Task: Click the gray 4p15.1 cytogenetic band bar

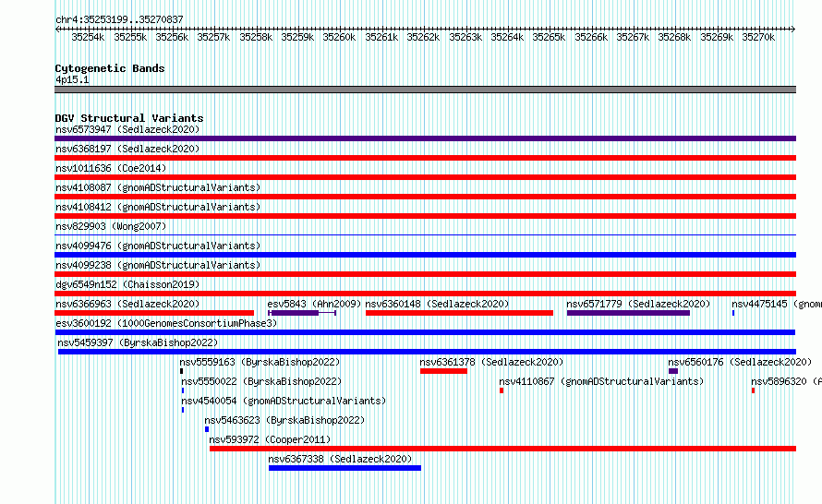Action: (x=425, y=90)
